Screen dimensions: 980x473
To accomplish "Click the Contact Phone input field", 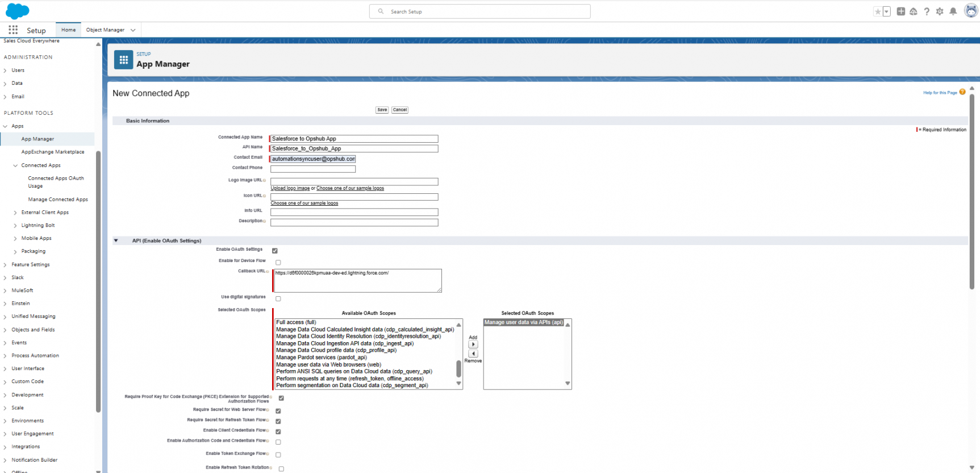I will 313,169.
